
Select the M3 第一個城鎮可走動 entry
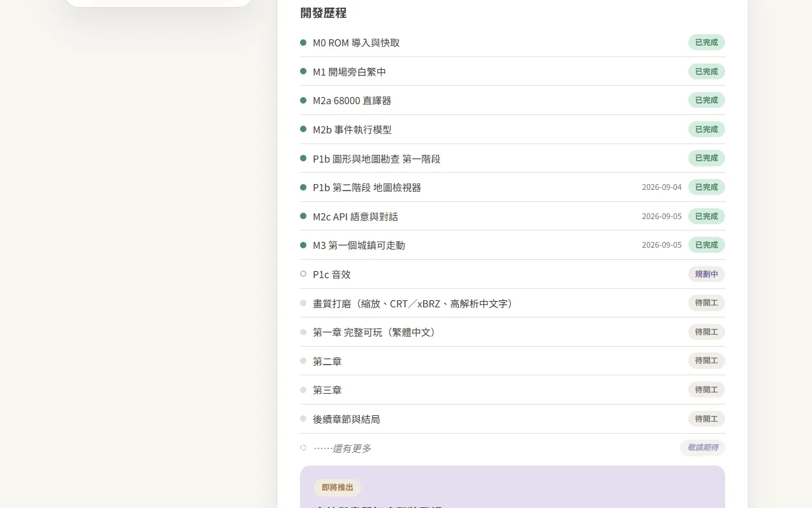click(x=359, y=245)
